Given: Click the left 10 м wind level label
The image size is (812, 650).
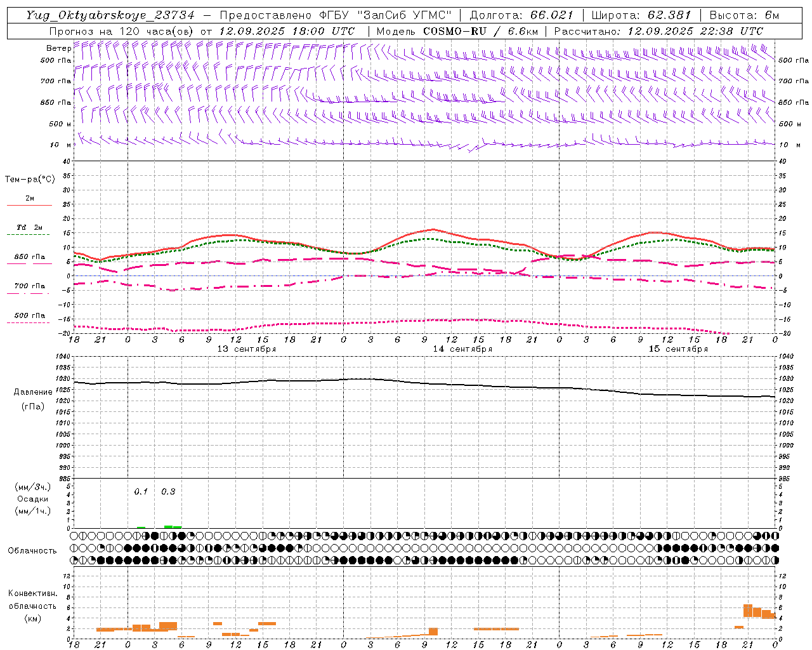Looking at the screenshot, I should [60, 145].
